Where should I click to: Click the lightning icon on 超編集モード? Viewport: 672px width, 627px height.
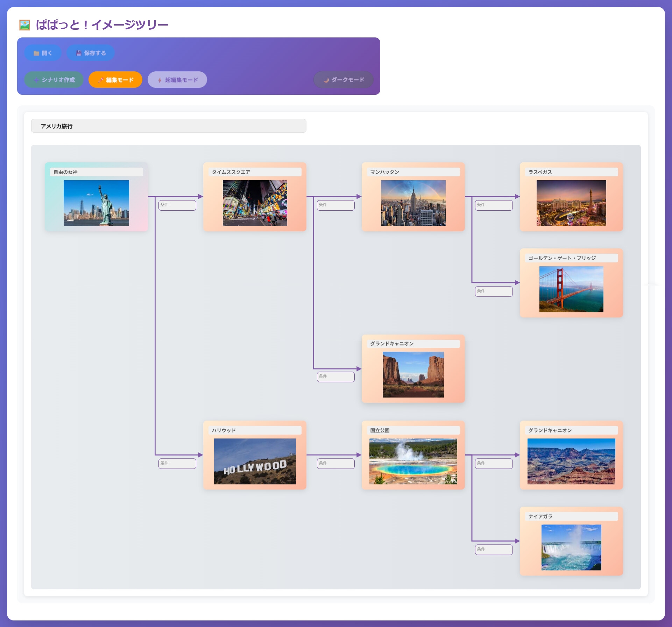(160, 80)
